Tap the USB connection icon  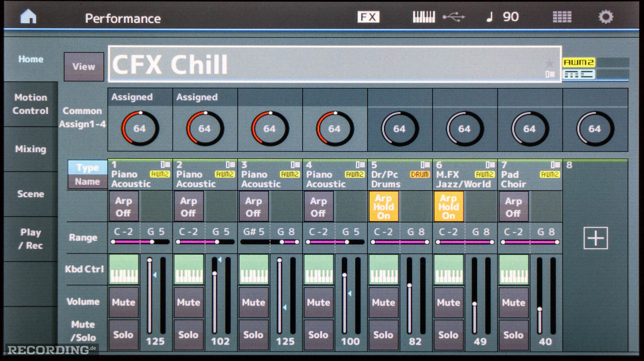pyautogui.click(x=453, y=17)
